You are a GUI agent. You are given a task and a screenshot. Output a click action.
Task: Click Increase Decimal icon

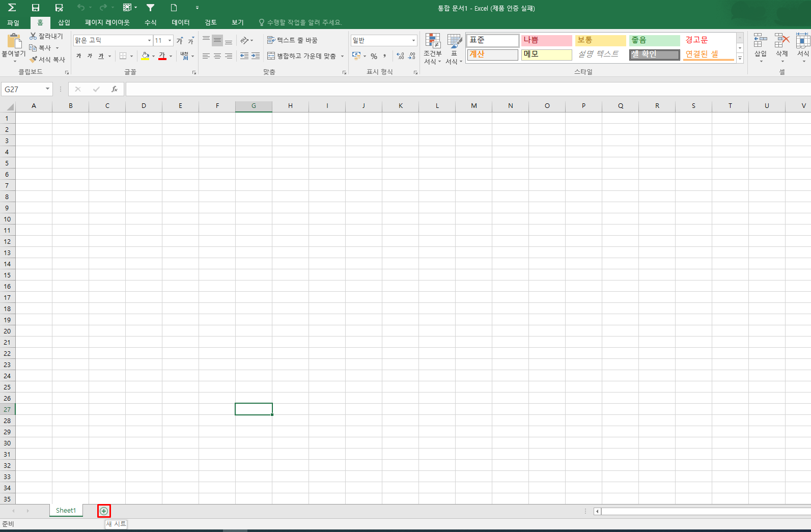tap(400, 56)
